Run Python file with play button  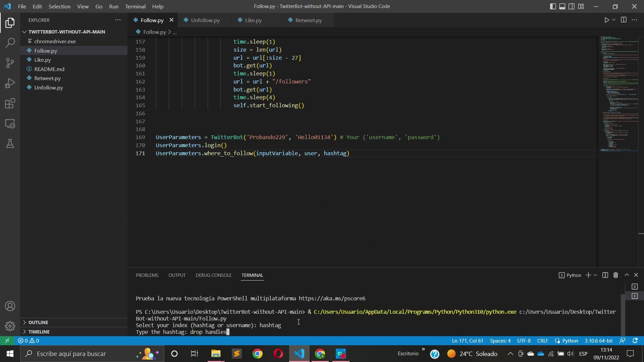606,20
